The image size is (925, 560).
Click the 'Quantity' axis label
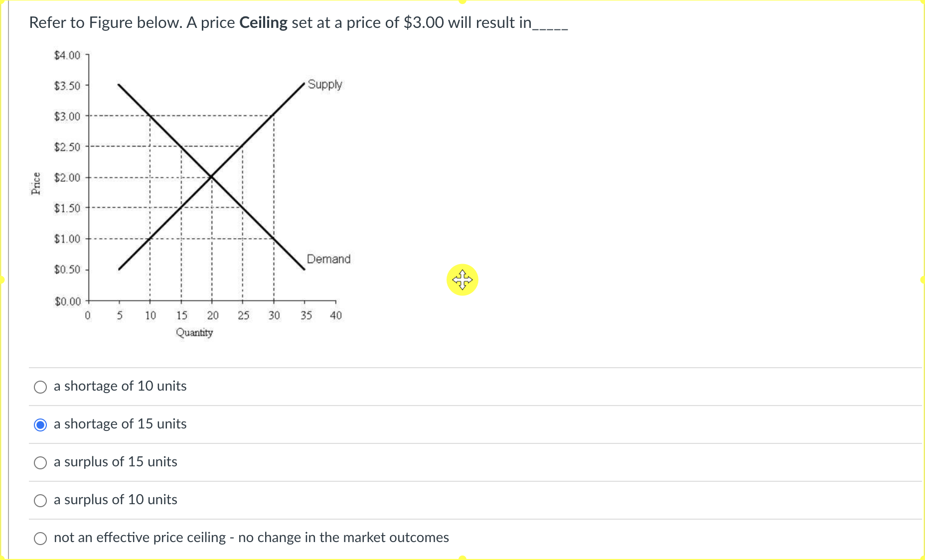[194, 332]
